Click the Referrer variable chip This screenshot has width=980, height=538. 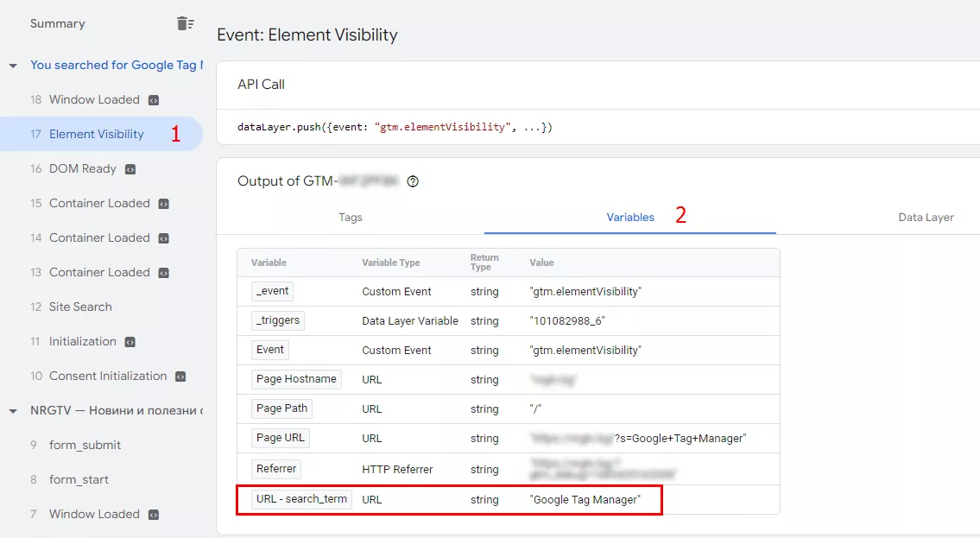275,469
